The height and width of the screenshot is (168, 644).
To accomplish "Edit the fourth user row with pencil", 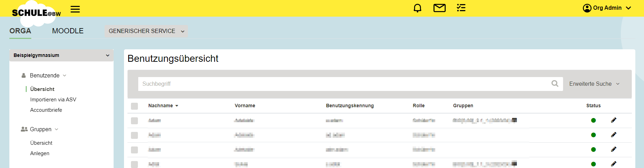I will 614,164.
